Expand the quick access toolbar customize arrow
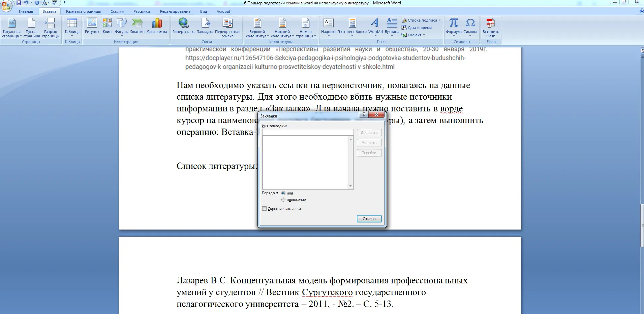644x314 pixels. click(64, 3)
